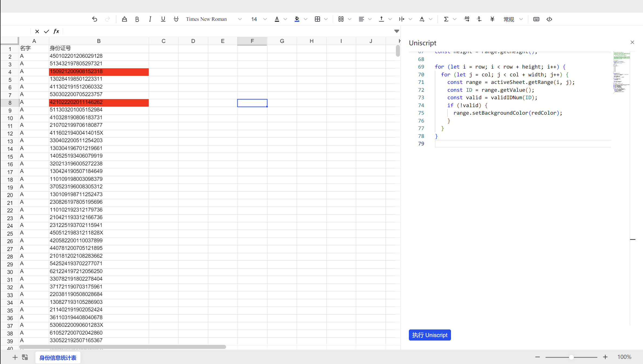This screenshot has height=364, width=643.
Task: Click the fx insert function icon
Action: tap(56, 31)
